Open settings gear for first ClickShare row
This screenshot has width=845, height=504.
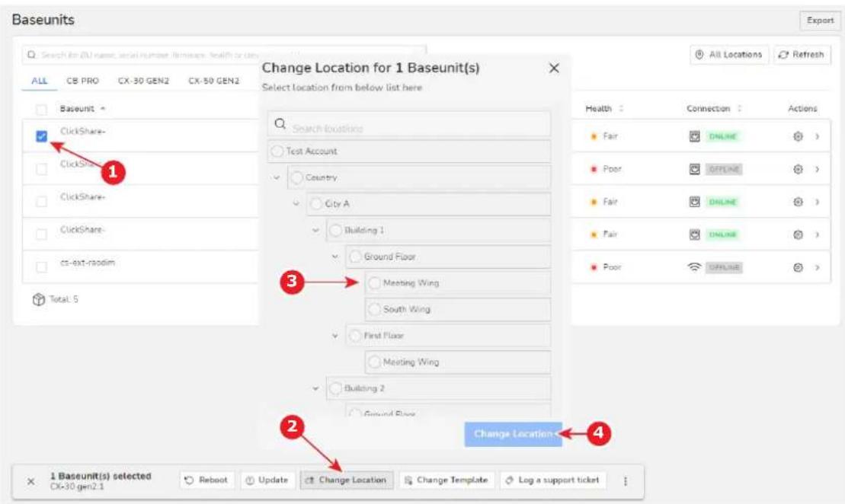pyautogui.click(x=798, y=136)
